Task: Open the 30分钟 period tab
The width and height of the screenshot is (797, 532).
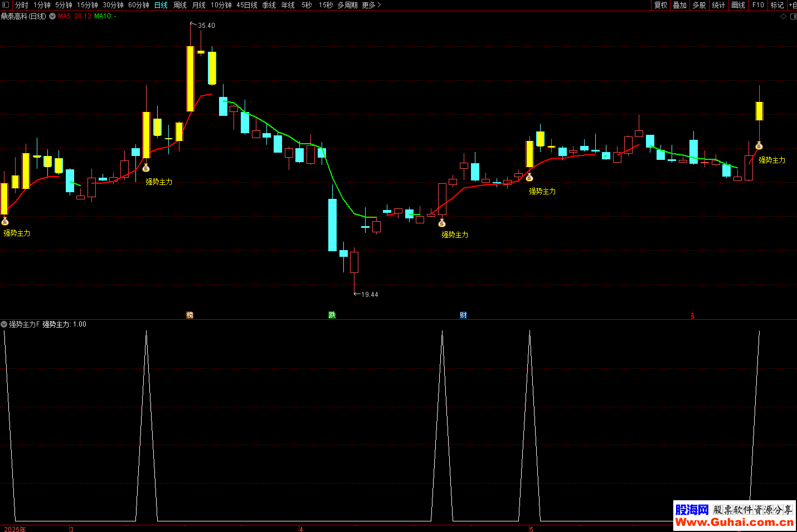Action: pyautogui.click(x=113, y=5)
